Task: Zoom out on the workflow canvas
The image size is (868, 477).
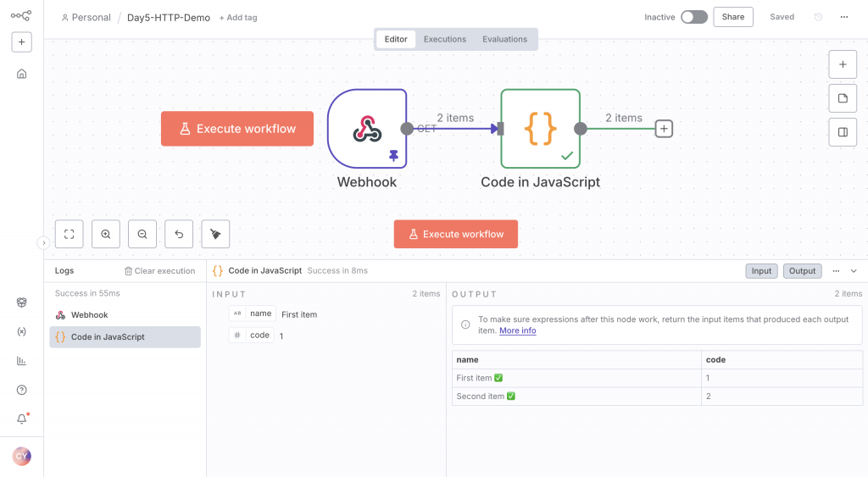Action: coord(142,234)
